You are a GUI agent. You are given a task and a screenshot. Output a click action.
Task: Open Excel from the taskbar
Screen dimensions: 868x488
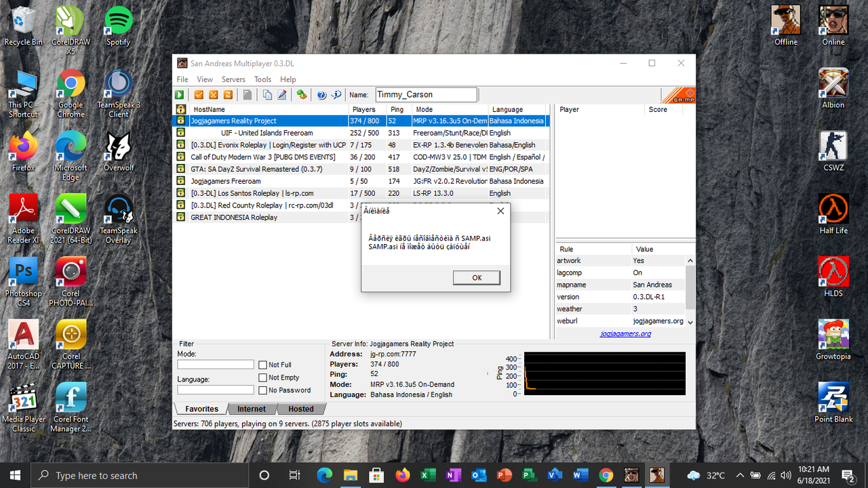[428, 475]
